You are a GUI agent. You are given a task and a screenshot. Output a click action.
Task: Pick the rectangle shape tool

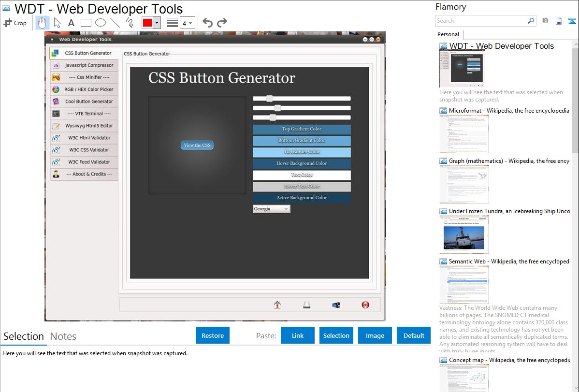pyautogui.click(x=86, y=23)
